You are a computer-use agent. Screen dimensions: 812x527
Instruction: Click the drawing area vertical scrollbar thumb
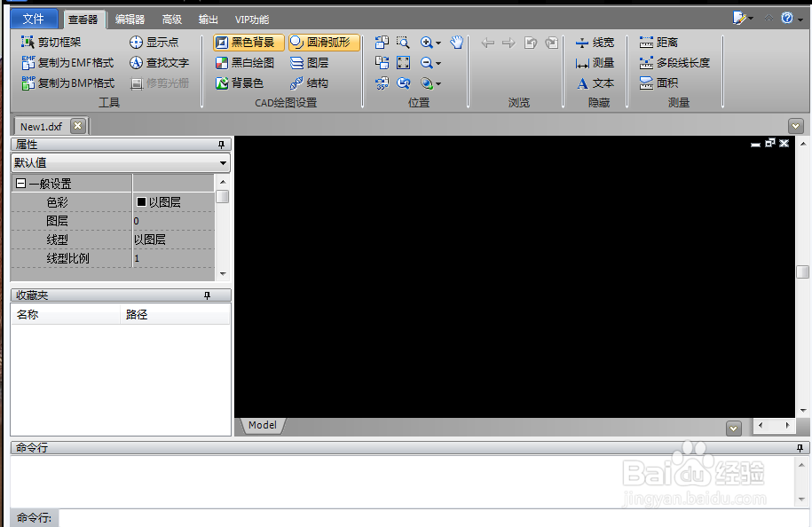802,271
